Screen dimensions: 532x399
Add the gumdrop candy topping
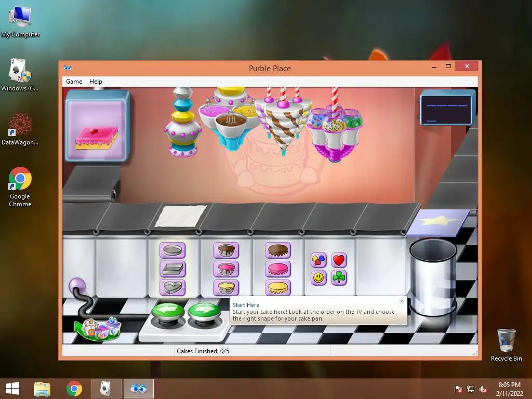[x=318, y=260]
